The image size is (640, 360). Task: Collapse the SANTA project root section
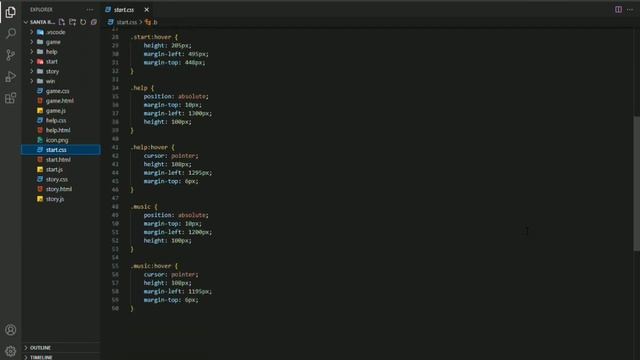(39, 22)
